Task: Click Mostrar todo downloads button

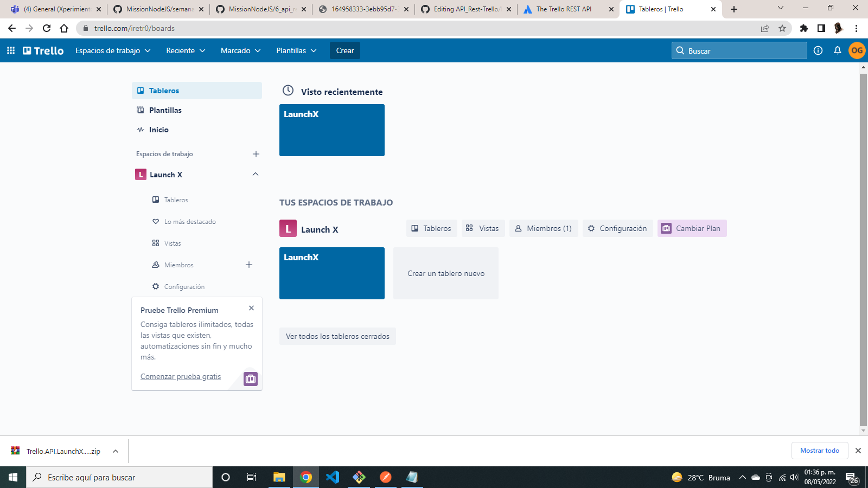Action: coord(820,451)
